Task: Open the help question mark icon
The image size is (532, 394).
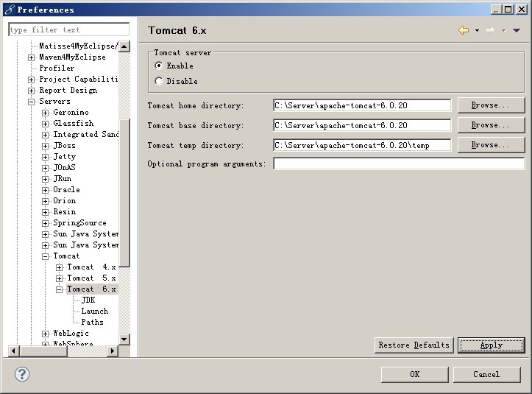Action: point(22,374)
